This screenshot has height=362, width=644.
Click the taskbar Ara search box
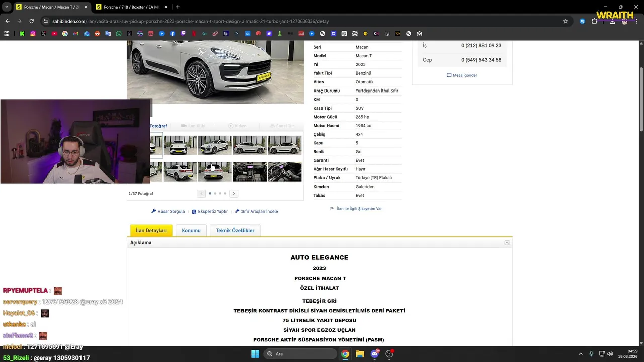pyautogui.click(x=300, y=354)
